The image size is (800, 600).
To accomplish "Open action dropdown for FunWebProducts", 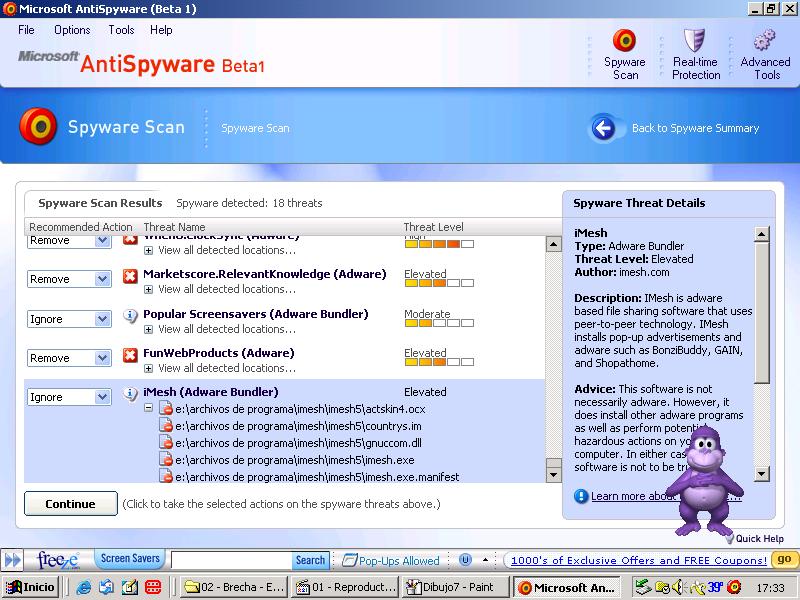I will tap(103, 358).
